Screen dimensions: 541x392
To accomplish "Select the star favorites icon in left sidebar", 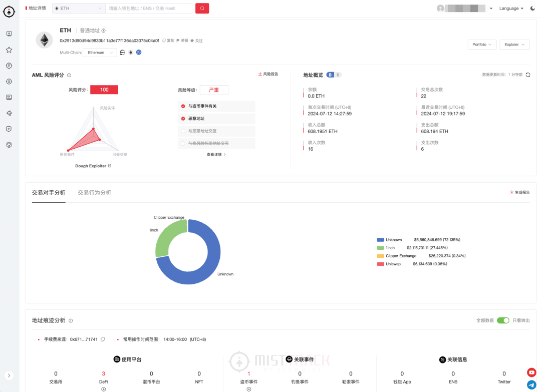I will coord(9,50).
